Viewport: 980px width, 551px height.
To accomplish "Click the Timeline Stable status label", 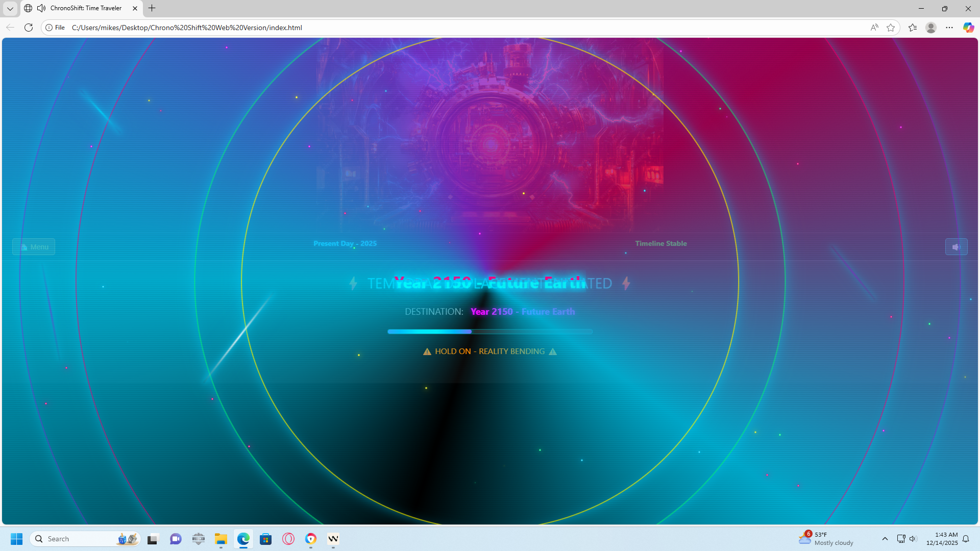I will [660, 243].
